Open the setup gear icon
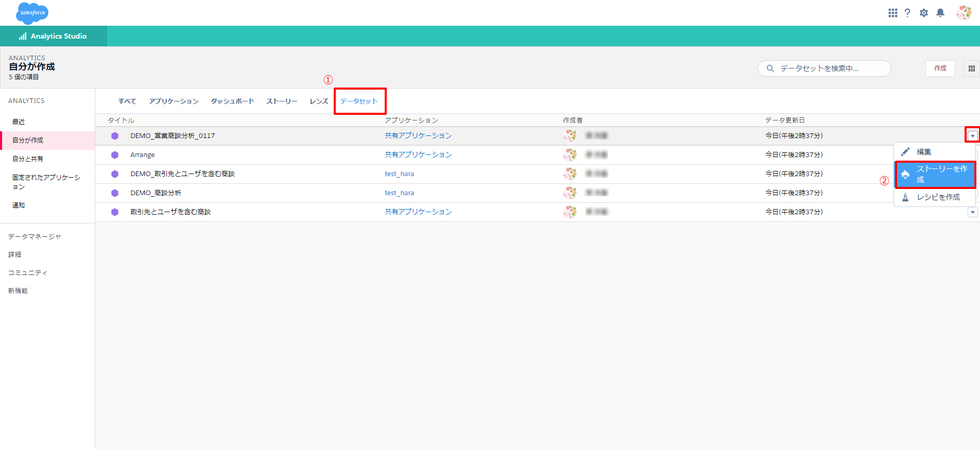 click(x=924, y=13)
